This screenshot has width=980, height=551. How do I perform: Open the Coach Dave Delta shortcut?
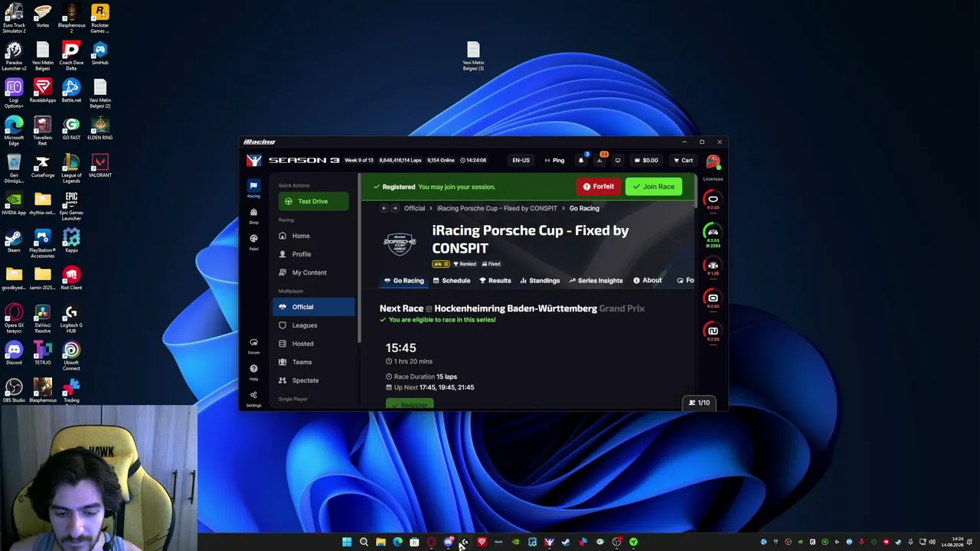pyautogui.click(x=71, y=57)
